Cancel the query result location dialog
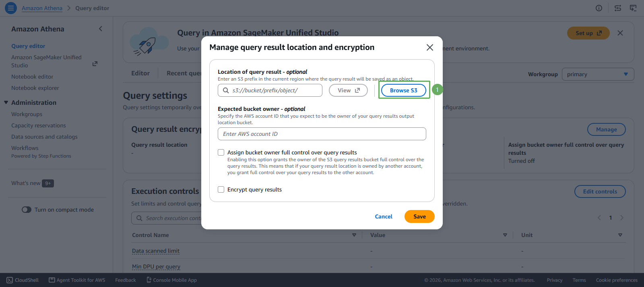The image size is (644, 287). 384,216
